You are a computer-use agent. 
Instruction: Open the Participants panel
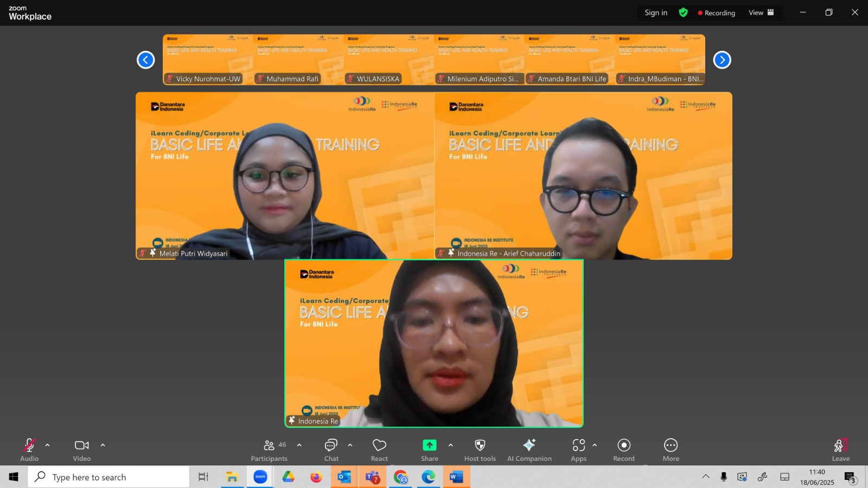(269, 450)
